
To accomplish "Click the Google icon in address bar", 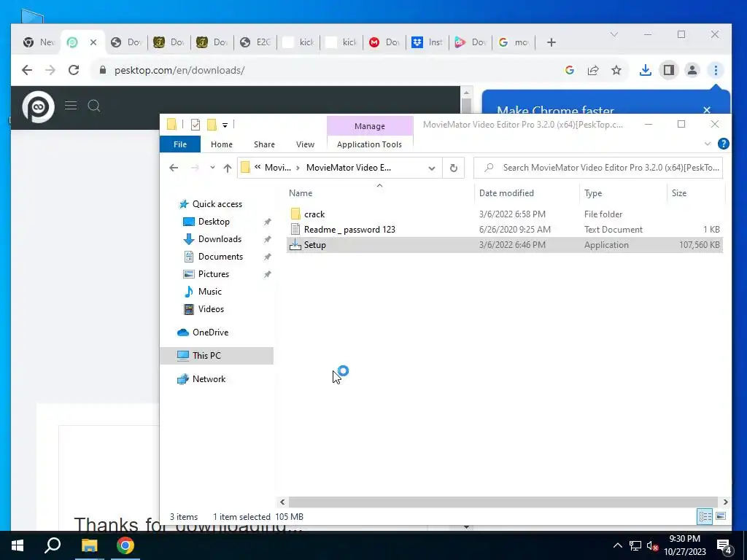I will coord(570,70).
